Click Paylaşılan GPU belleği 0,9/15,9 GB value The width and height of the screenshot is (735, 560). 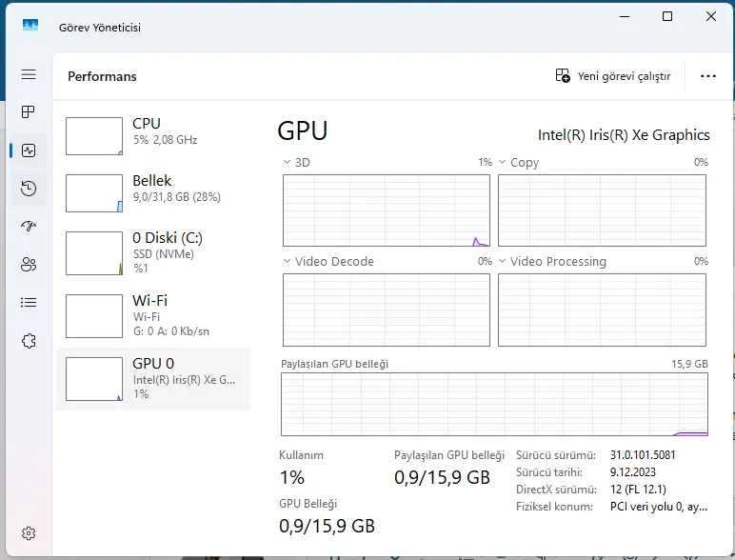pyautogui.click(x=442, y=477)
